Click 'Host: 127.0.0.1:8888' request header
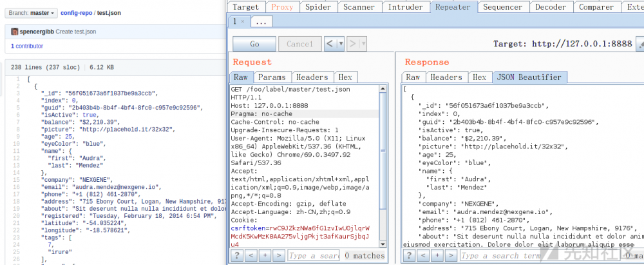This screenshot has width=644, height=265. (269, 105)
